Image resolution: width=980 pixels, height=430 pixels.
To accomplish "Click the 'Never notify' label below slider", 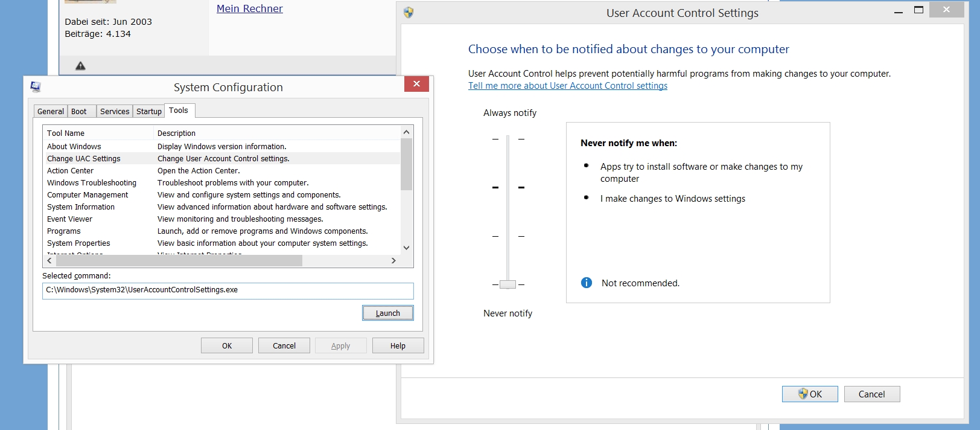I will click(508, 313).
